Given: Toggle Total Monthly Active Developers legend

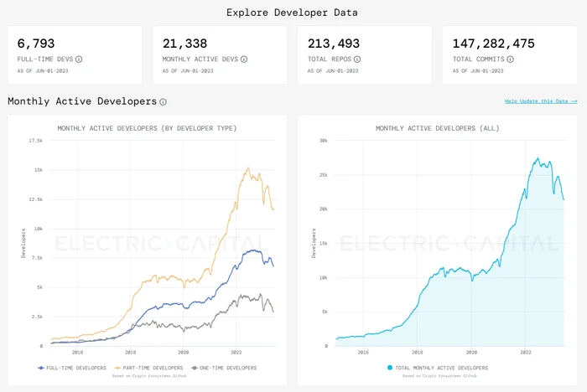Looking at the screenshot, I should [x=438, y=368].
